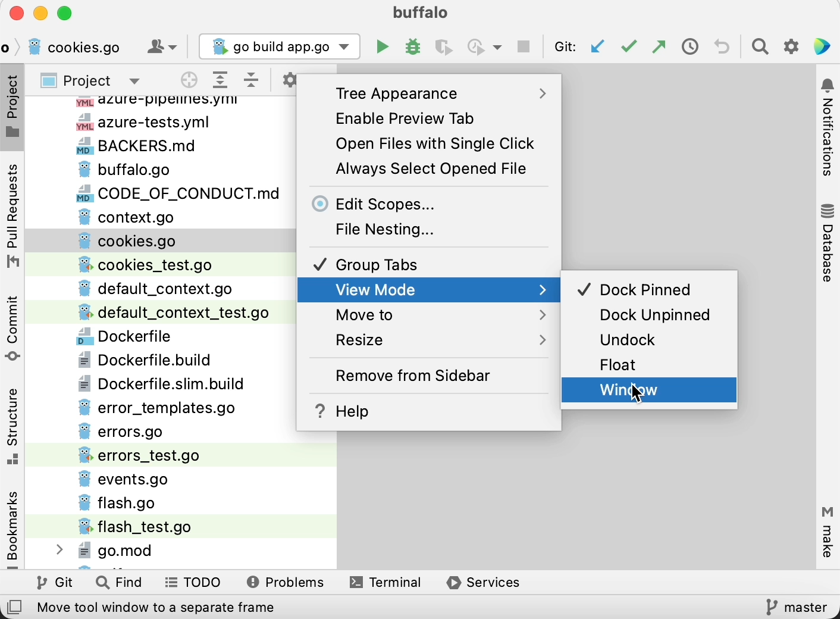Image resolution: width=840 pixels, height=619 pixels.
Task: Select Window view mode
Action: pos(650,390)
